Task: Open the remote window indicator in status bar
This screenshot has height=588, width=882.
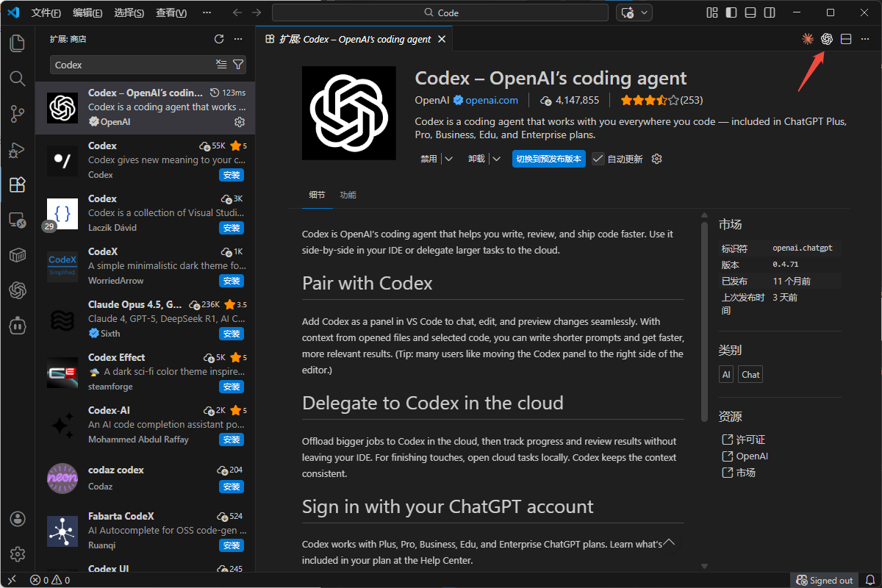Action: point(12,580)
